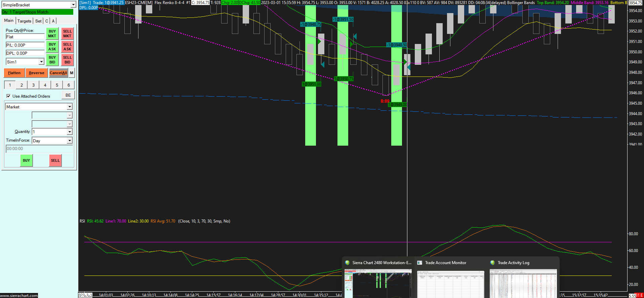Open the Set tab
Image resolution: width=644 pixels, height=298 pixels.
pyautogui.click(x=38, y=21)
